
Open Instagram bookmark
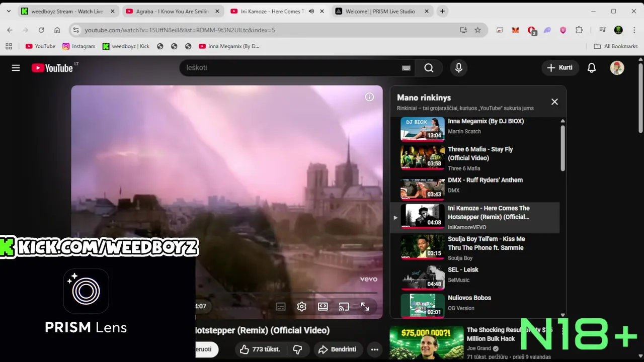(x=79, y=46)
